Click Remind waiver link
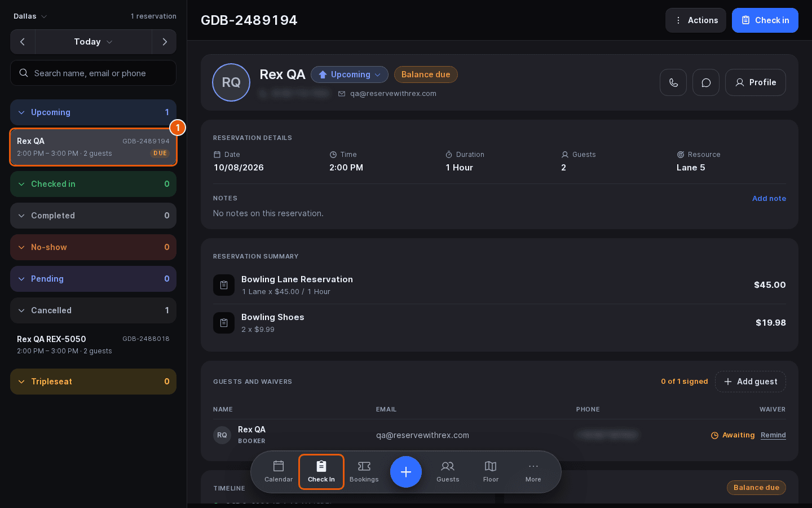 click(x=773, y=435)
